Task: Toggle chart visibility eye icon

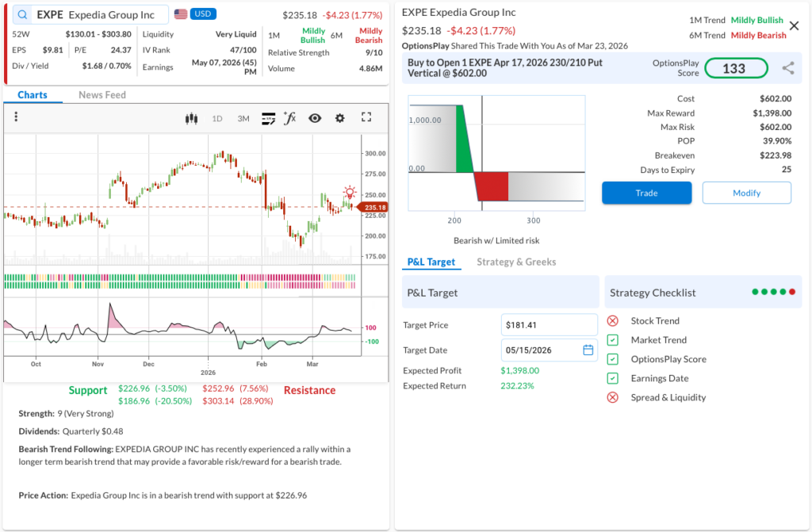Action: [x=315, y=118]
